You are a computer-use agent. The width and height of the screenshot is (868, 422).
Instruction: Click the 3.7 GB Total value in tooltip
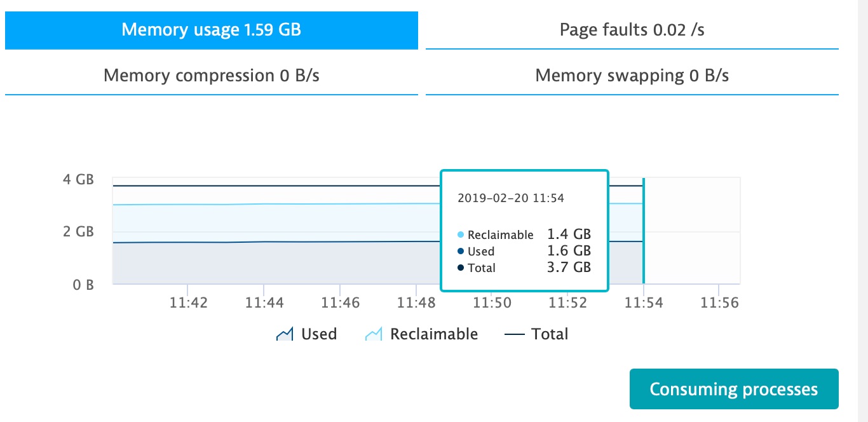tap(569, 268)
